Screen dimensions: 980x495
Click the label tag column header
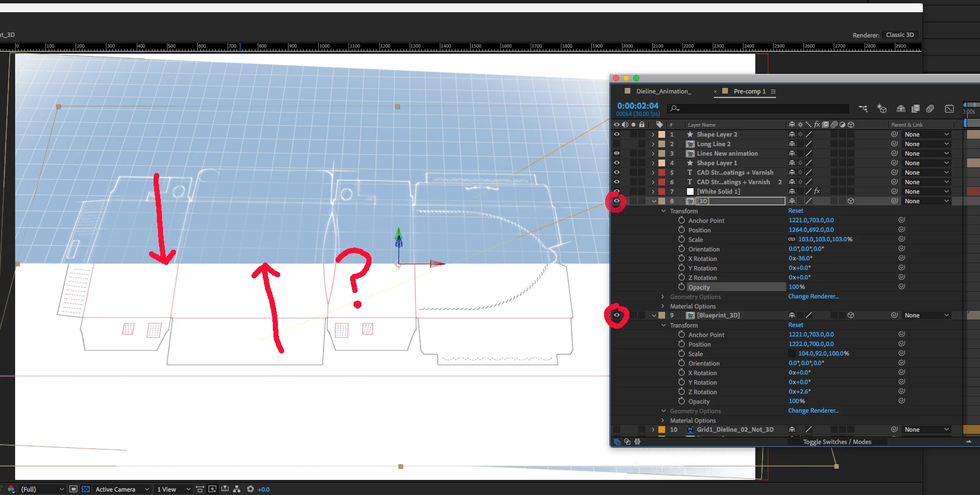(x=659, y=125)
